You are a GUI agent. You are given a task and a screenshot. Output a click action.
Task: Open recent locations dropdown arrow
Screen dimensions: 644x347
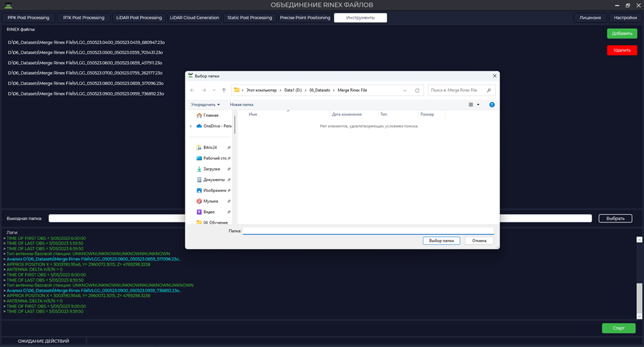coord(214,90)
